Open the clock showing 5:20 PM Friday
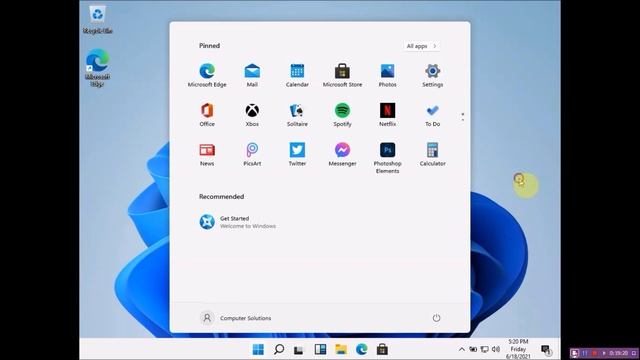This screenshot has height=360, width=640. [x=518, y=349]
